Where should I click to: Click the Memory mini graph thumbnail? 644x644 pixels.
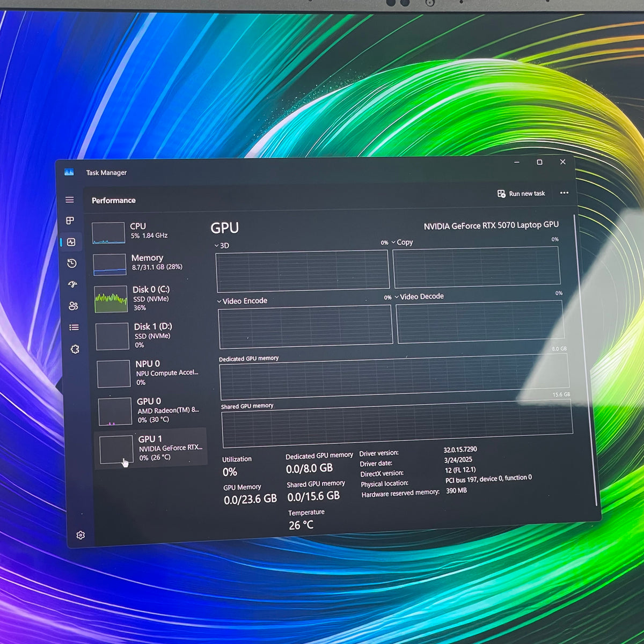tap(109, 265)
